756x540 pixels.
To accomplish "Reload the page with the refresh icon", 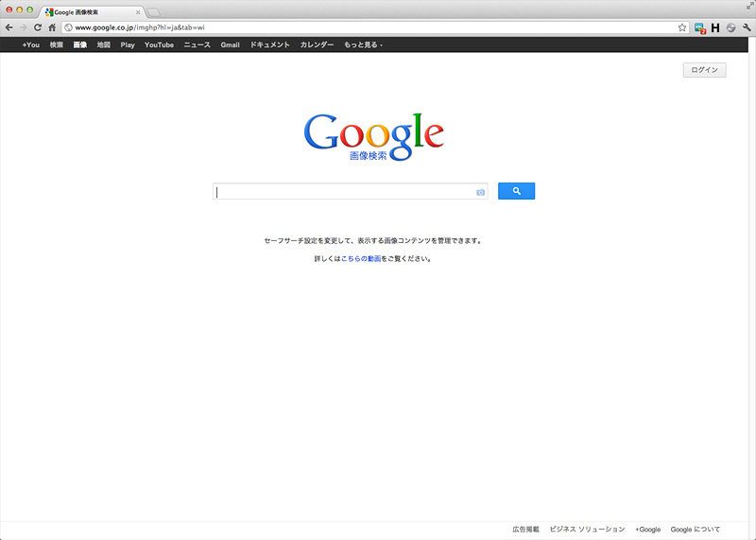I will click(38, 27).
